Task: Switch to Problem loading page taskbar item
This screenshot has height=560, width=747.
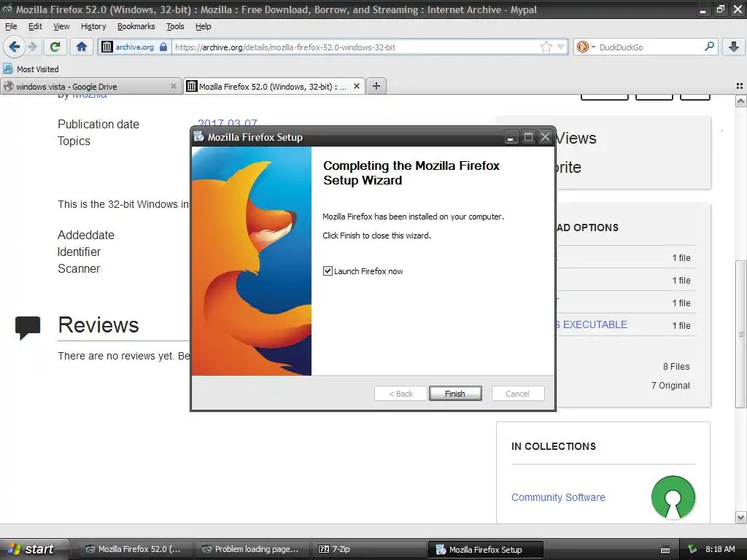Action: point(251,549)
